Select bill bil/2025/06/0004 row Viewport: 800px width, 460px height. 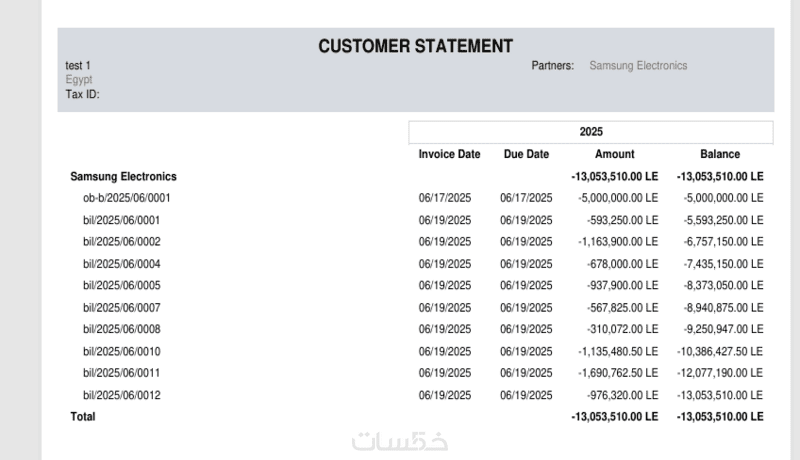coord(121,264)
